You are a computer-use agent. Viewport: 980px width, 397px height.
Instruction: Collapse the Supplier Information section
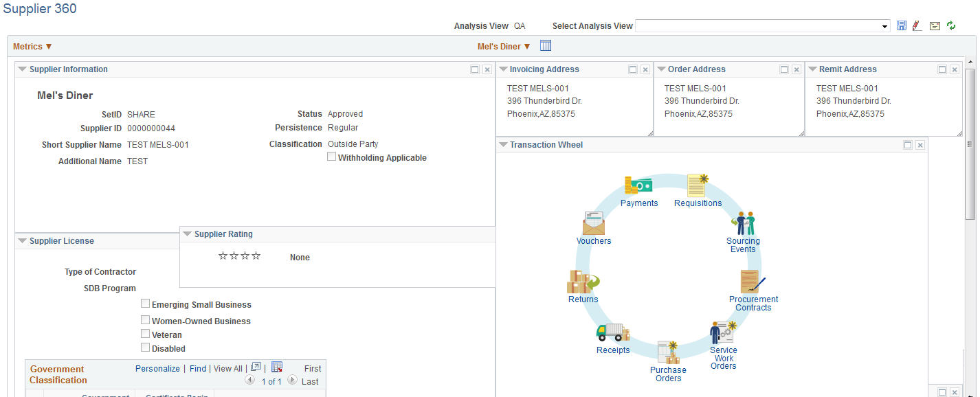point(23,69)
